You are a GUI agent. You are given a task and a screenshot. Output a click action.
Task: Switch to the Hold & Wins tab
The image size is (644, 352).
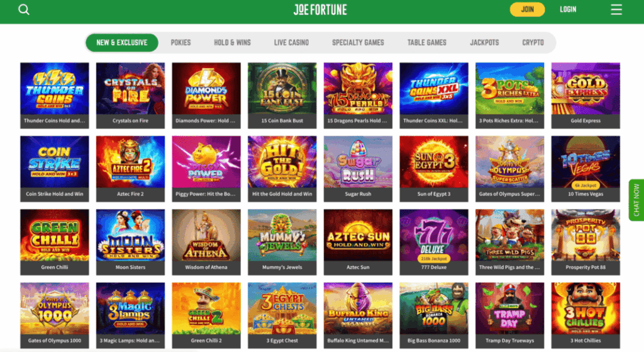232,43
